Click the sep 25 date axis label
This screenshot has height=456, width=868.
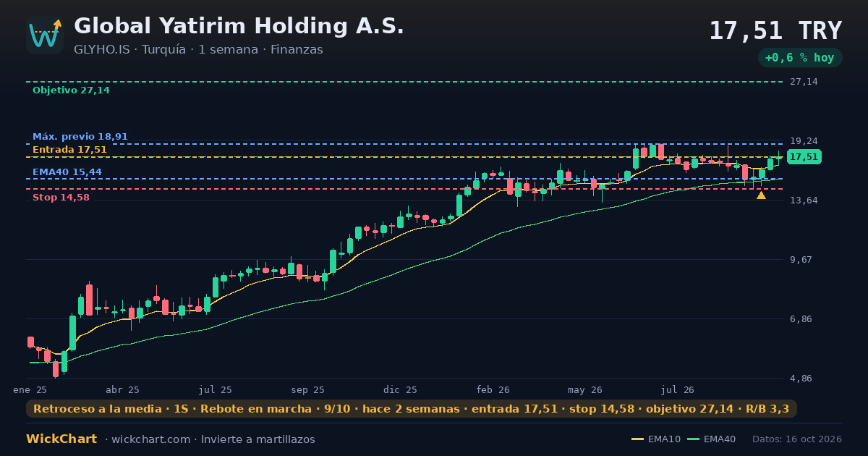click(308, 389)
